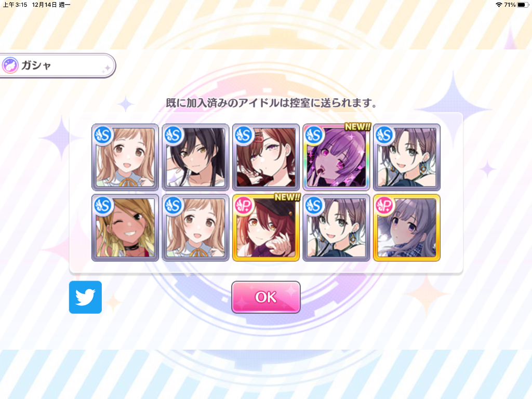The image size is (532, 399).
Task: Open the ガシャ header label
Action: pyautogui.click(x=36, y=65)
